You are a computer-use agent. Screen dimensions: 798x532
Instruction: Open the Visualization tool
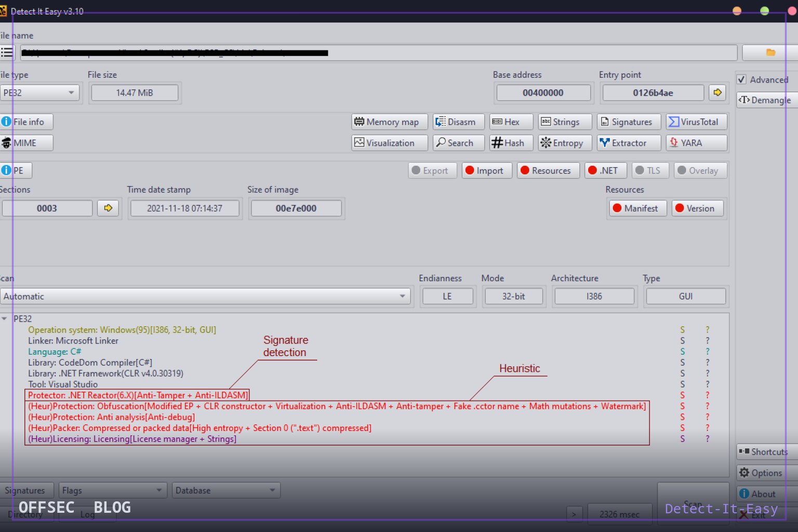pos(390,143)
